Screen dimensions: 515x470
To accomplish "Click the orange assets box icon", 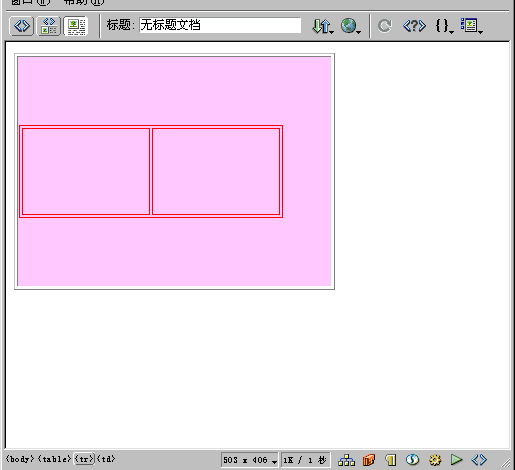I will pos(369,460).
